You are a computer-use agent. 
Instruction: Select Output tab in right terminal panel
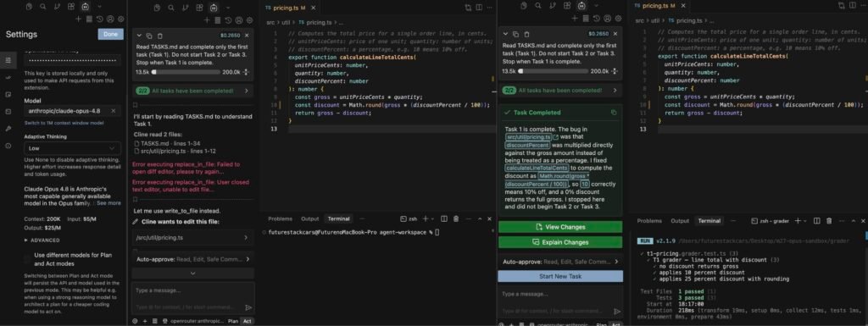point(680,220)
